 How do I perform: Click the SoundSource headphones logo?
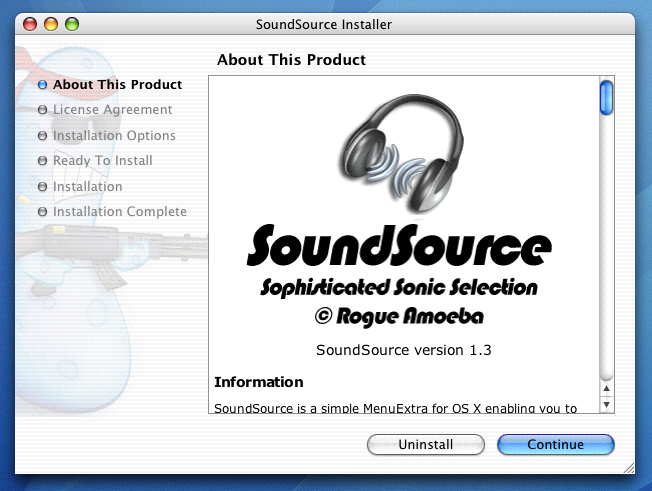pyautogui.click(x=403, y=153)
